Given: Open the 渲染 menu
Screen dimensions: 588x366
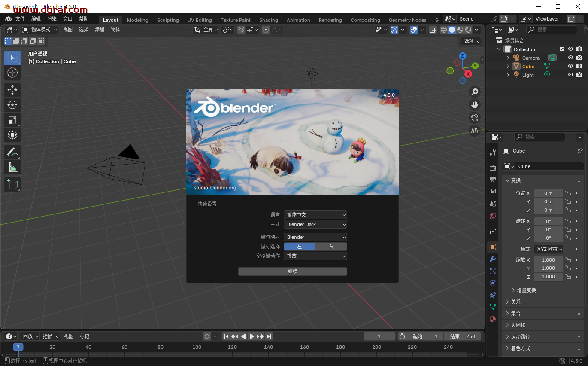Looking at the screenshot, I should (x=52, y=19).
